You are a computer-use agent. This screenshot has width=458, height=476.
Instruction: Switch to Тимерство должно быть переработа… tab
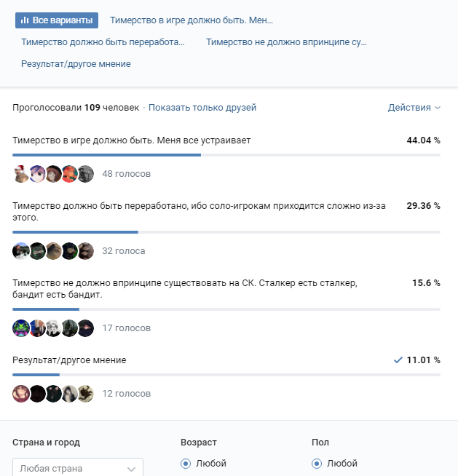[103, 42]
